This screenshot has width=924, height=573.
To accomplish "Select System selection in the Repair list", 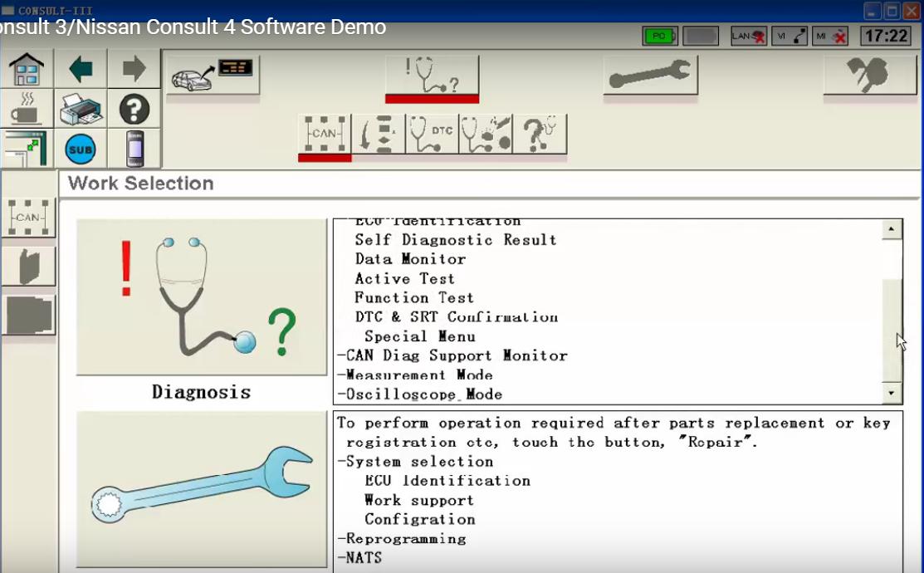I will click(x=415, y=462).
